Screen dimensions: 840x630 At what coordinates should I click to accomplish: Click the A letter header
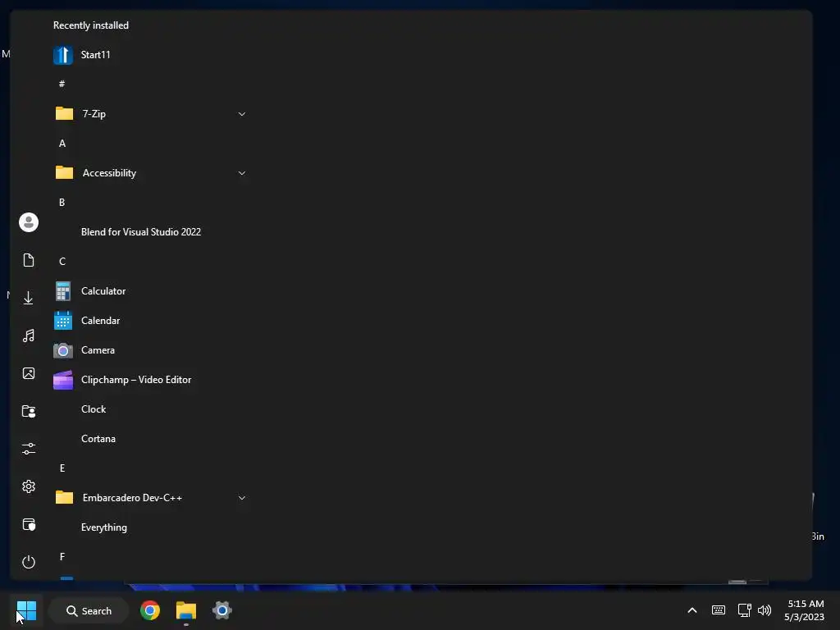pyautogui.click(x=62, y=143)
